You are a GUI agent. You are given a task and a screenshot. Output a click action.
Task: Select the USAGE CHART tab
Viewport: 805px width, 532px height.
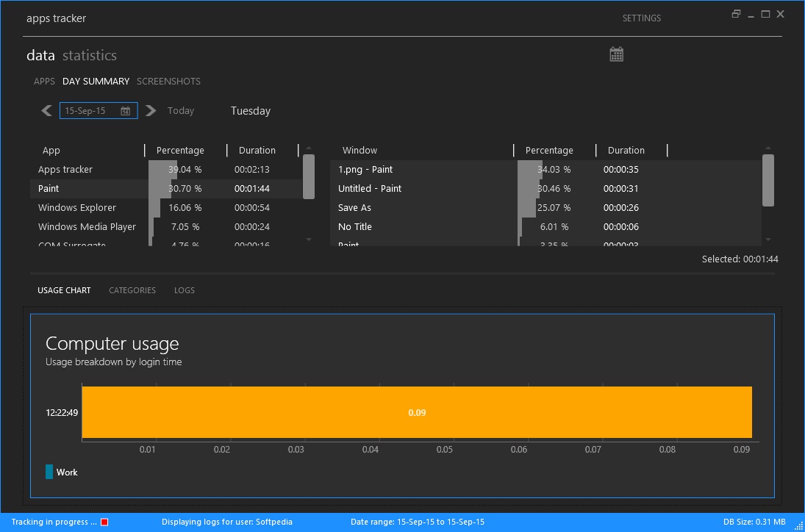(64, 290)
